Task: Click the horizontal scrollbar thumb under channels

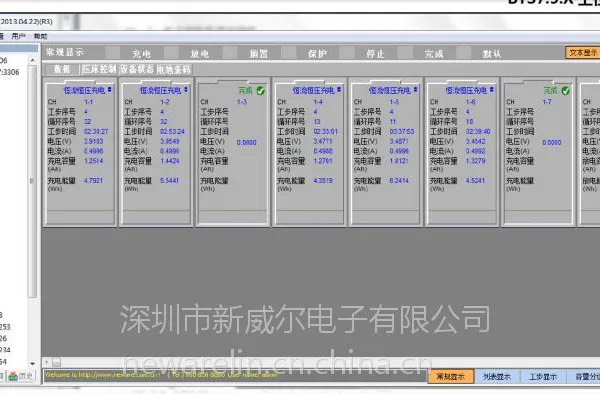Action: click(x=56, y=361)
